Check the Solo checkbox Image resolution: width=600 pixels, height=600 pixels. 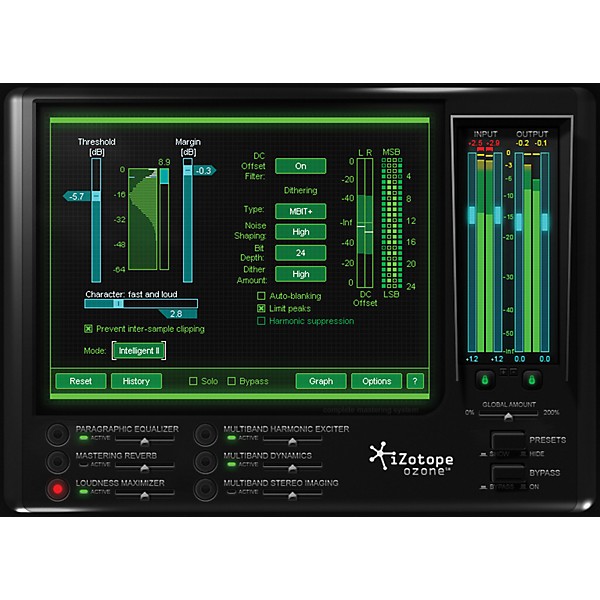[x=193, y=381]
